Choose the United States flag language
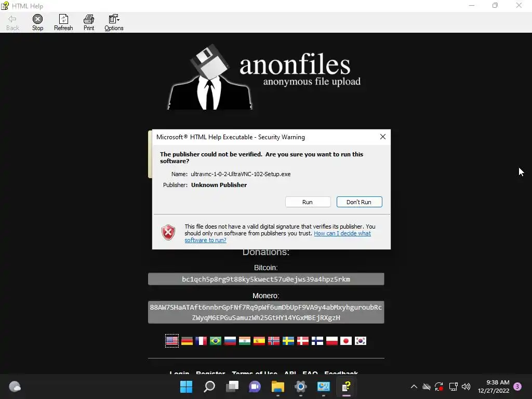Image resolution: width=532 pixels, height=399 pixels. click(x=172, y=341)
